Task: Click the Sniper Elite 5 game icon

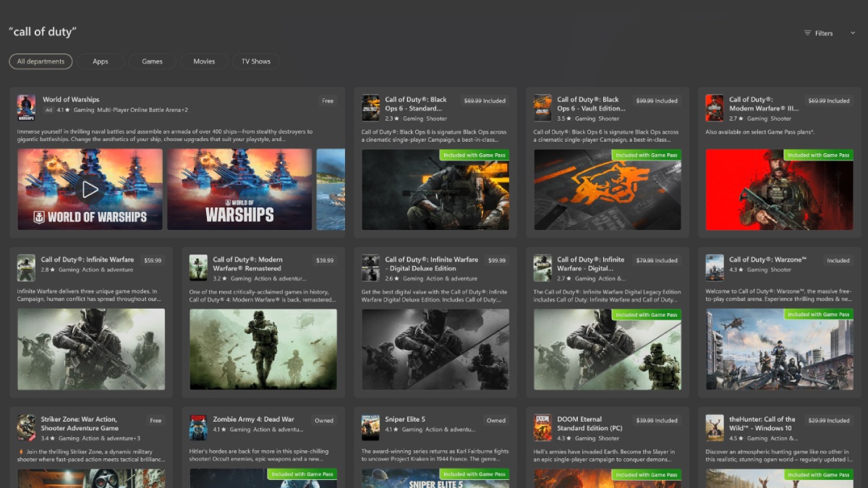Action: pyautogui.click(x=371, y=427)
